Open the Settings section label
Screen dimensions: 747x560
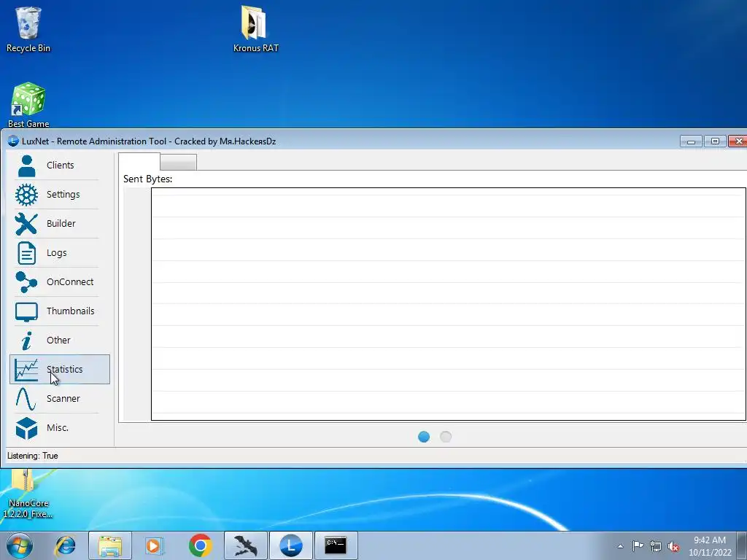pyautogui.click(x=63, y=194)
